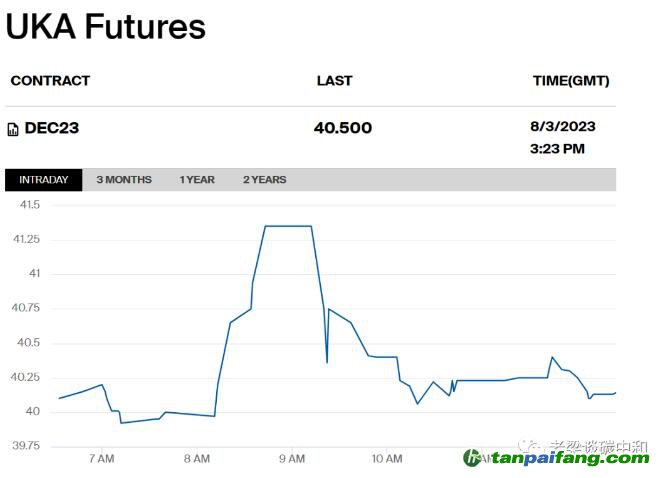Viewport: 660px width, 478px height.
Task: Open the DEC23 contract link
Action: click(53, 128)
